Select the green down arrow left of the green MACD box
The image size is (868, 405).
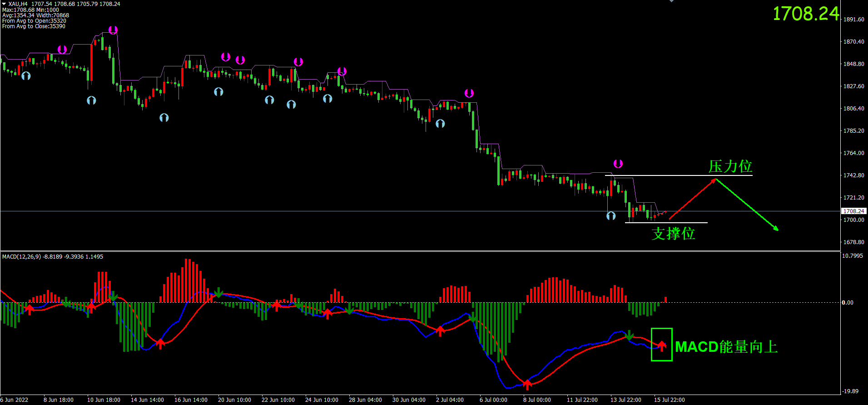tap(629, 335)
